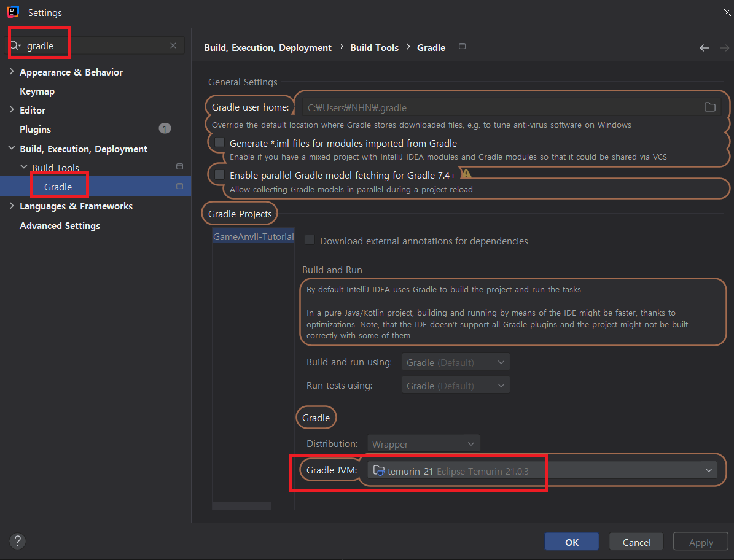The height and width of the screenshot is (560, 734).
Task: Open the Plugins settings page
Action: 35,130
